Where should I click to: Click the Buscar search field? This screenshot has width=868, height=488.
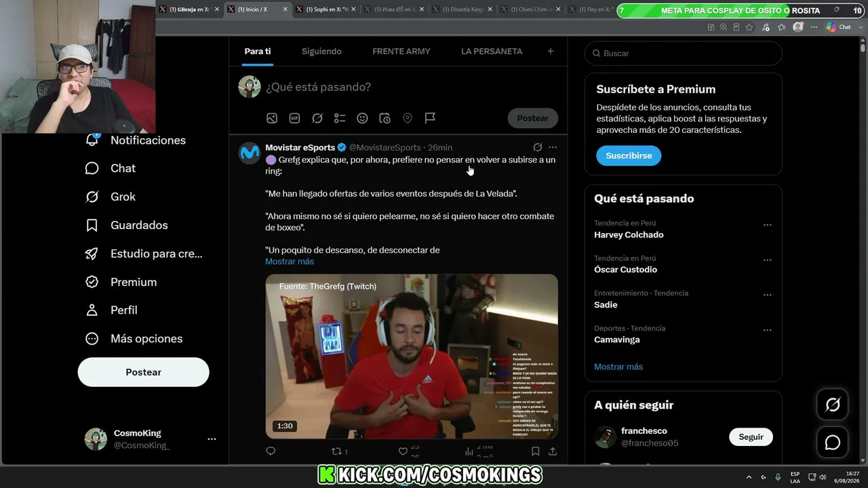[x=683, y=53]
